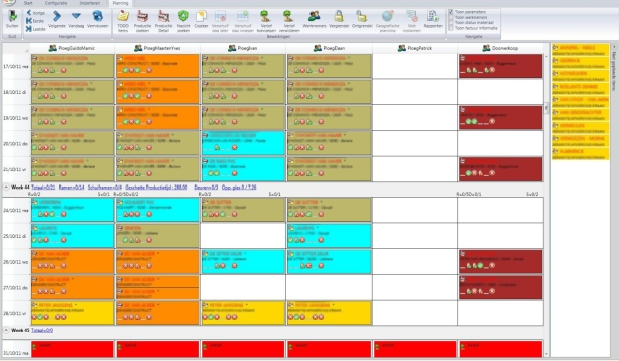Select the PloegIvan column header
The image size is (619, 361).
tap(242, 48)
